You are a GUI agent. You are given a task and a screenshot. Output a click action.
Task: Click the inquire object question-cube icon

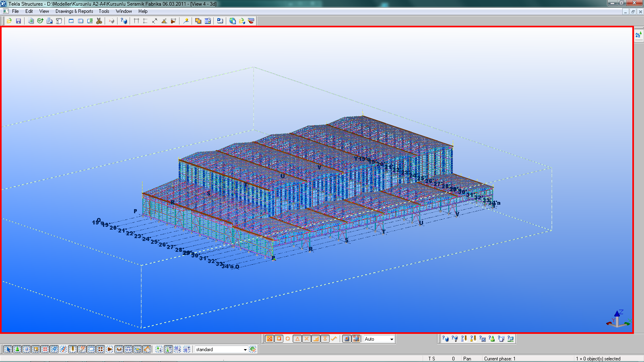tap(124, 21)
